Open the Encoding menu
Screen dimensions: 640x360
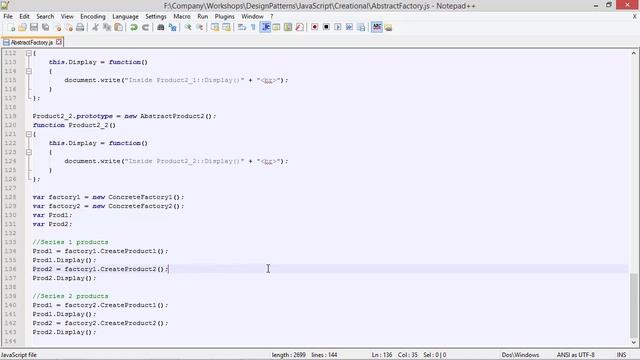tap(93, 16)
